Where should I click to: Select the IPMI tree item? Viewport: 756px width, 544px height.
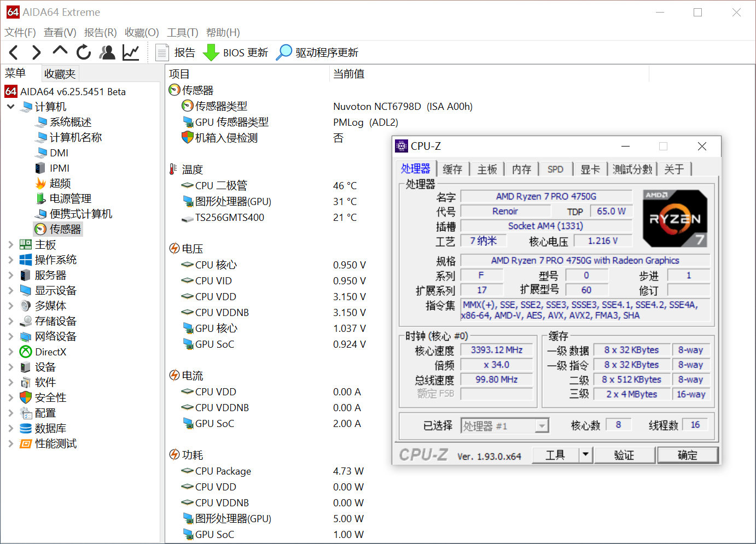pyautogui.click(x=60, y=168)
